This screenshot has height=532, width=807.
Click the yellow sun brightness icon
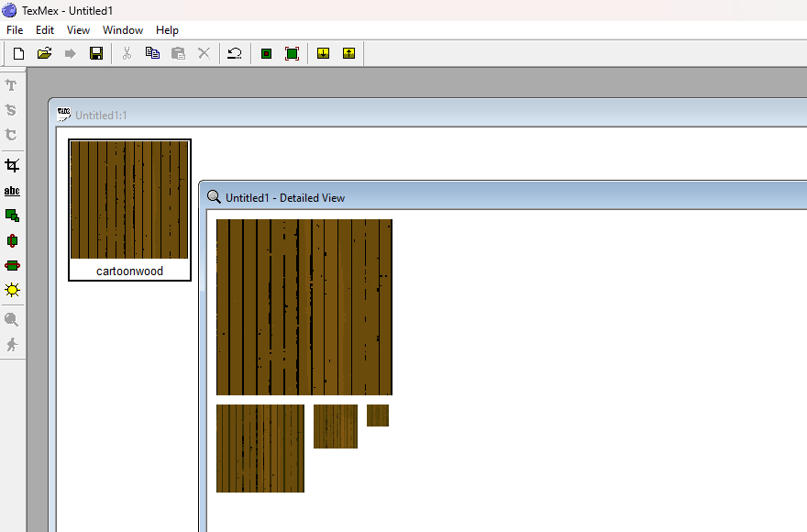tap(12, 290)
